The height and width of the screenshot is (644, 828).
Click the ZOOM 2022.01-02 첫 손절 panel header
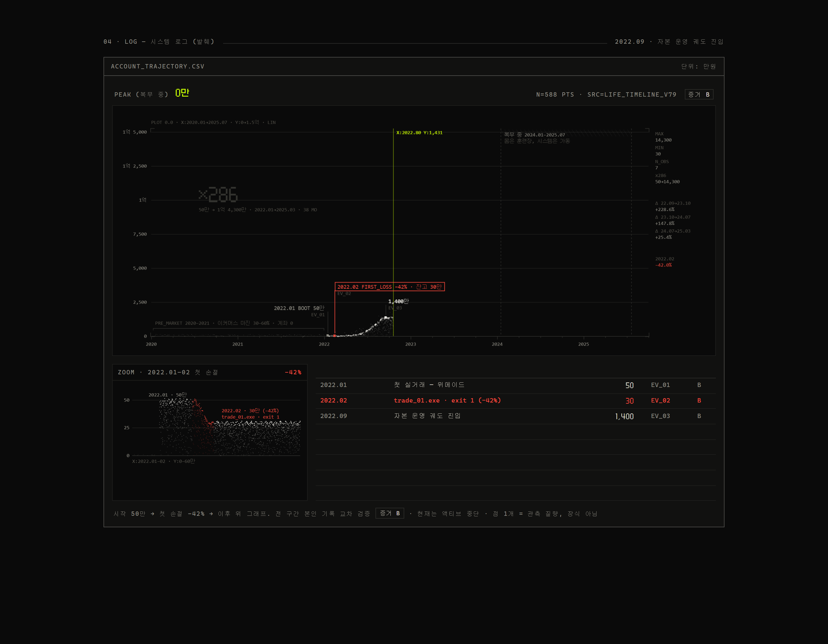(210, 372)
